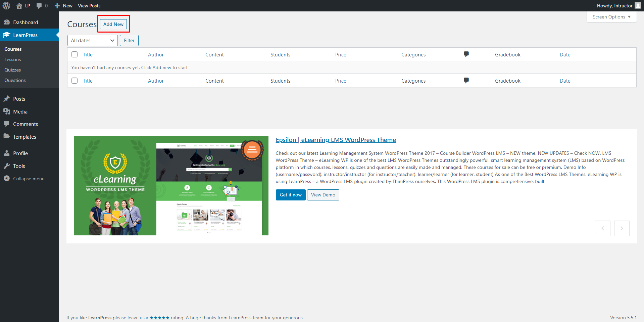The height and width of the screenshot is (322, 644).
Task: Open the All dates dropdown
Action: click(x=93, y=40)
